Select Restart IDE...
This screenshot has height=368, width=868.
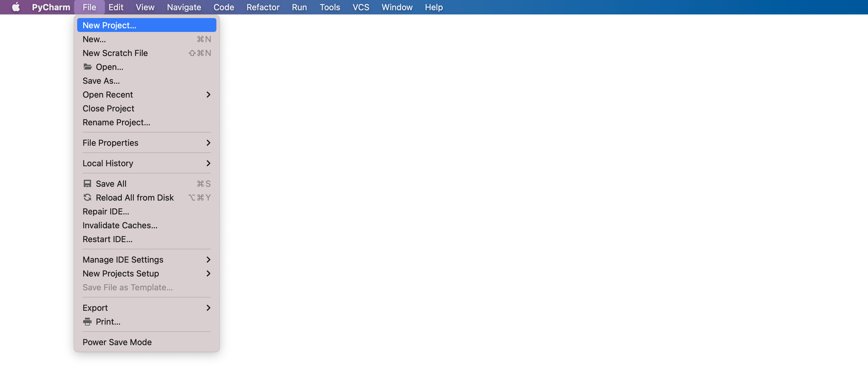pos(146,239)
